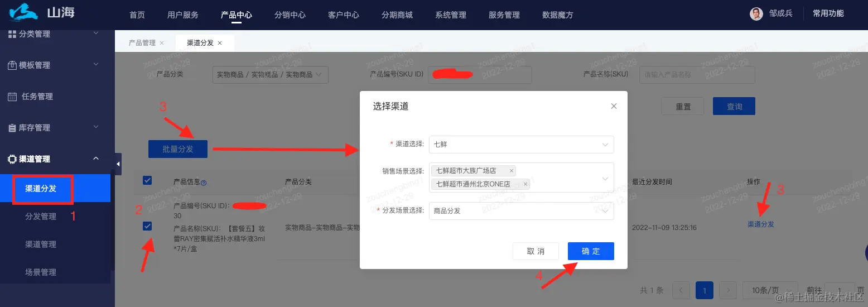Remove the 七鲜超市通州北京ONE店 tag
The width and height of the screenshot is (868, 307).
click(525, 184)
